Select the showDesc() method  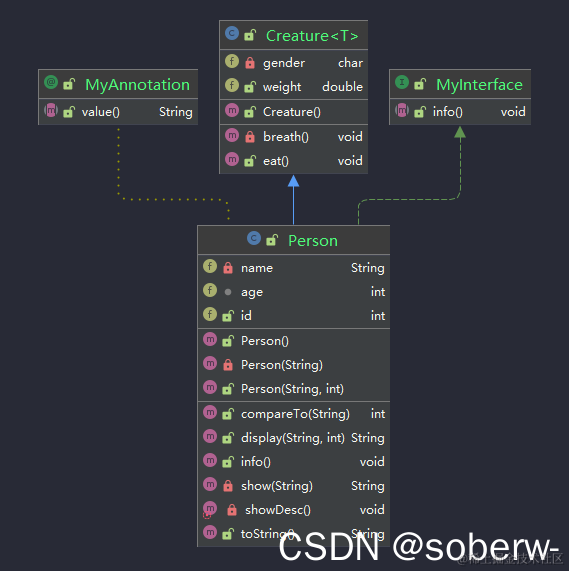pyautogui.click(x=294, y=510)
